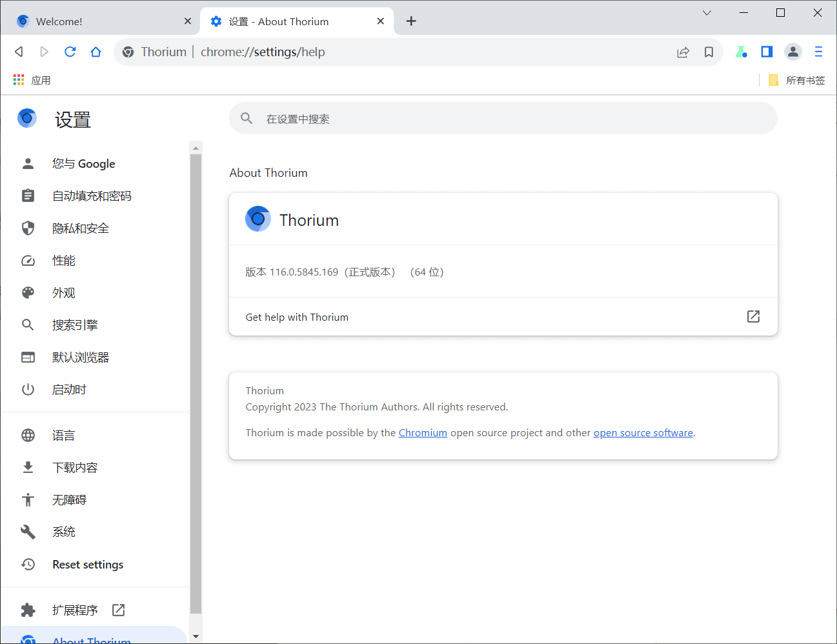Bookmark this page with the bookmark icon

[x=709, y=52]
